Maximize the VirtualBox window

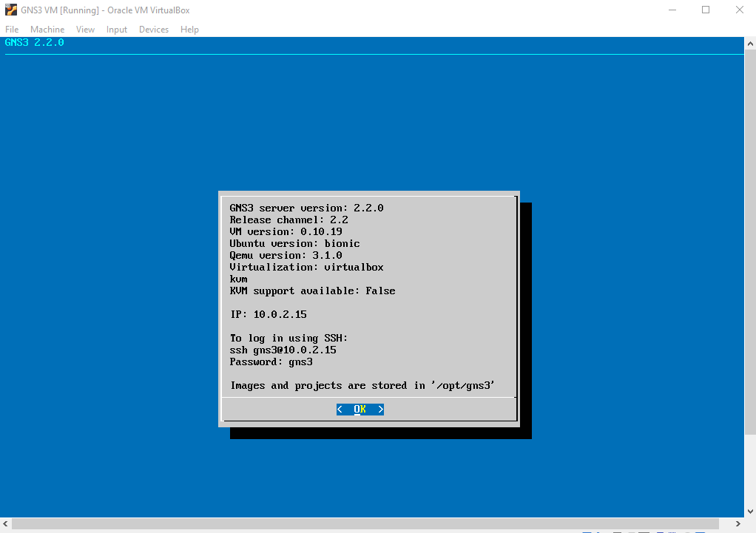click(x=706, y=10)
